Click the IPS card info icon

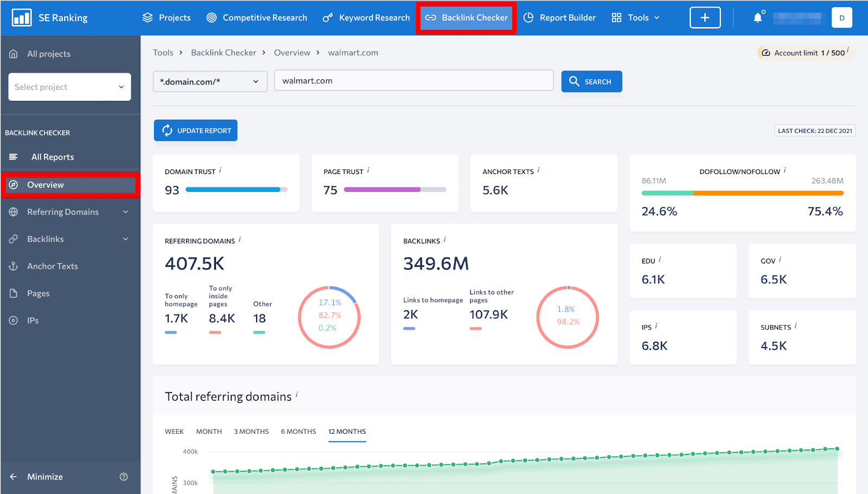656,326
